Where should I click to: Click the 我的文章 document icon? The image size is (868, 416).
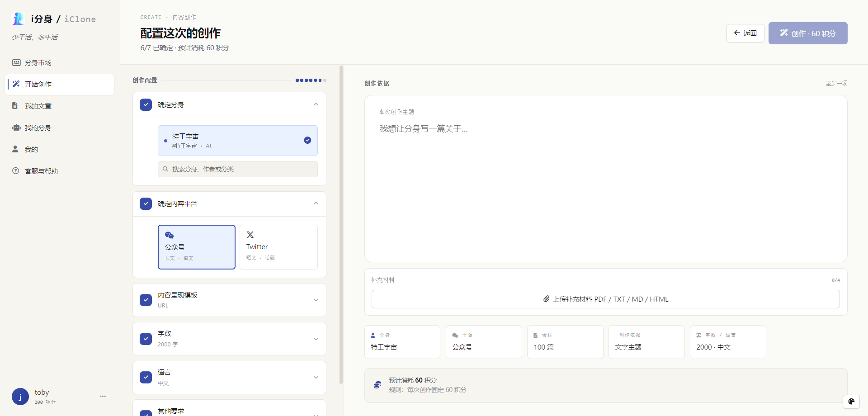pyautogui.click(x=15, y=106)
